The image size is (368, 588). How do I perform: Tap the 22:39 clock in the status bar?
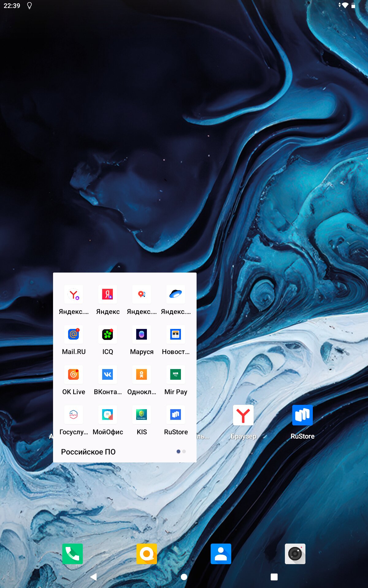(x=12, y=6)
